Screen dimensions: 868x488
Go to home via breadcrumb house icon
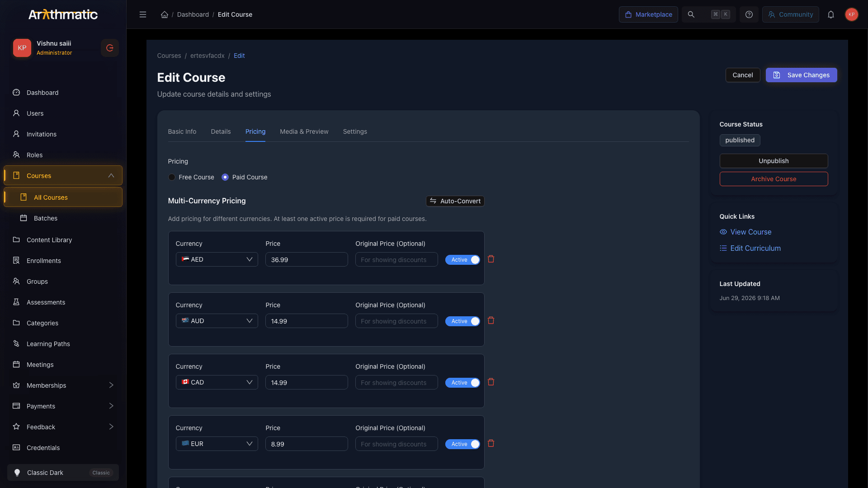(x=165, y=14)
